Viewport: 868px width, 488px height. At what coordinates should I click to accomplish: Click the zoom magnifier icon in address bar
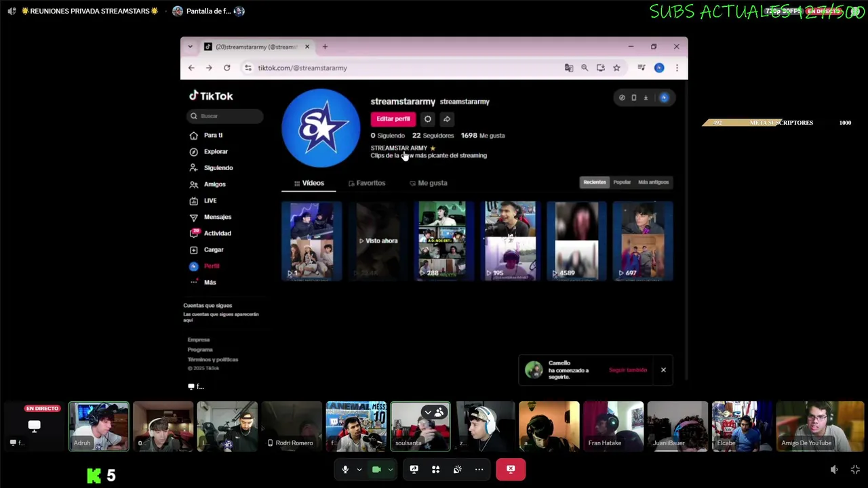pos(585,68)
